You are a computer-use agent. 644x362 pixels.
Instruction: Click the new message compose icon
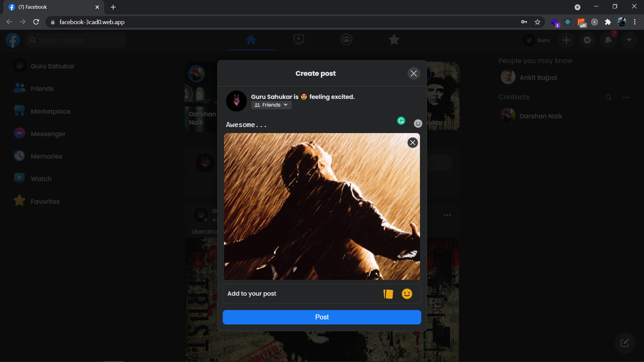625,343
